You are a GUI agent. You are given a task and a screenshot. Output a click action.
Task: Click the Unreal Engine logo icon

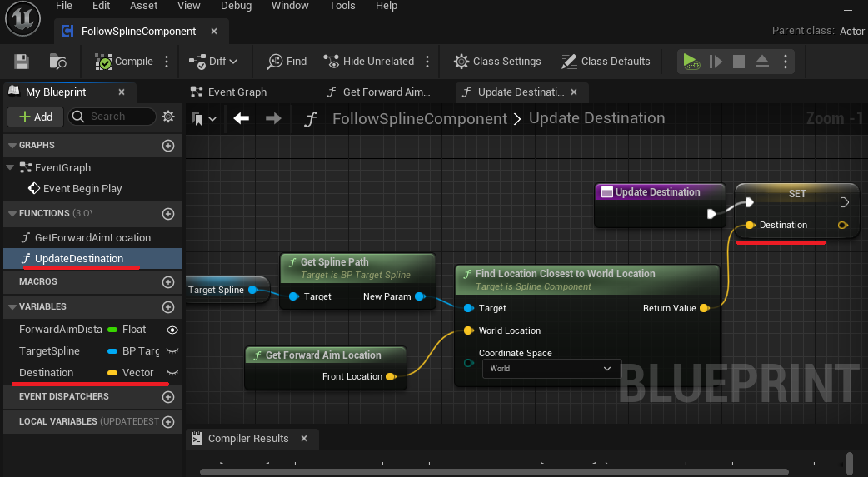(x=22, y=19)
